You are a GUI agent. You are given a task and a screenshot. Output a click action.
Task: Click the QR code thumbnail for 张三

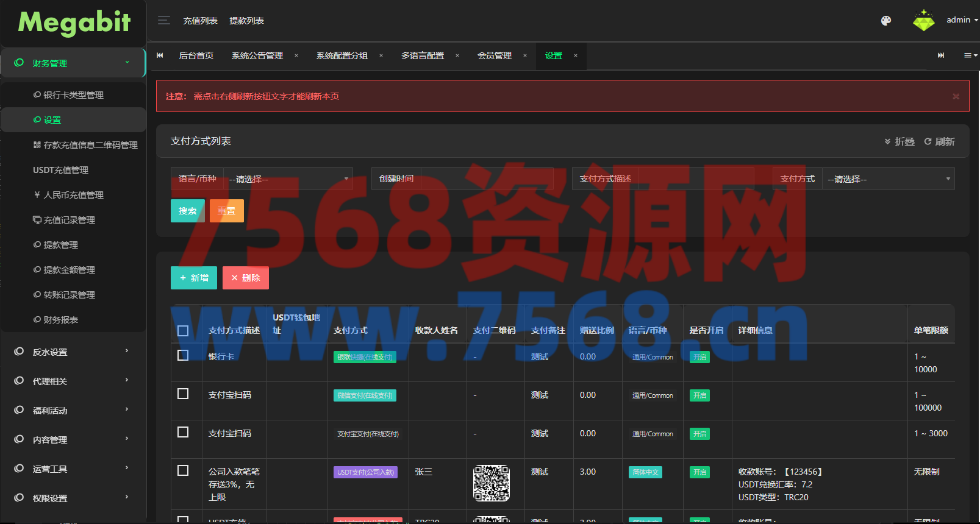[492, 483]
